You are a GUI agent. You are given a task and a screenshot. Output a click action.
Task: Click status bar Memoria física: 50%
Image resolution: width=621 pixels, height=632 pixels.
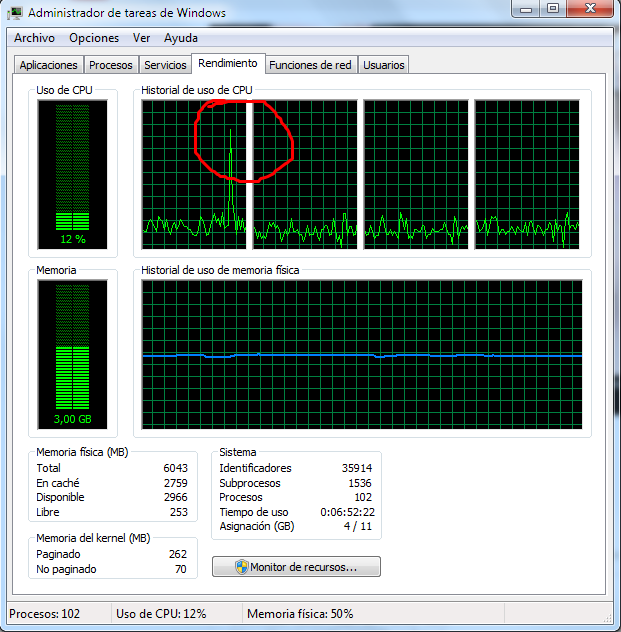click(300, 613)
